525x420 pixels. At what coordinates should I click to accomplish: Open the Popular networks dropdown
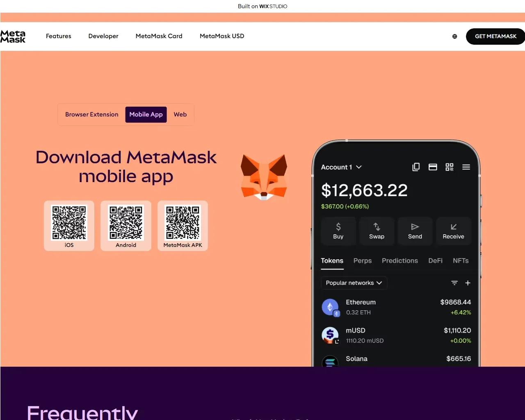tap(354, 283)
